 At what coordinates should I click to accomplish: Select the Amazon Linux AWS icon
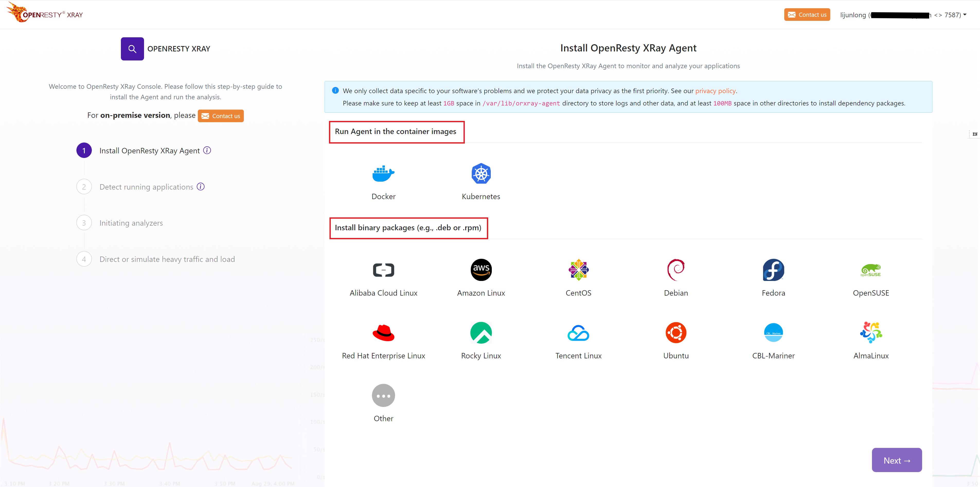click(481, 270)
